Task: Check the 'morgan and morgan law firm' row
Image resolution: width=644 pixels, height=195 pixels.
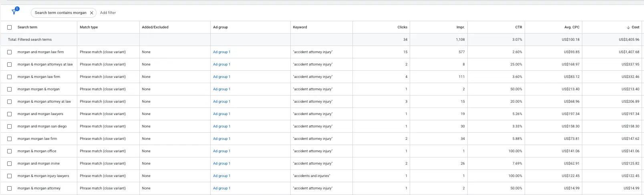Action: [10, 52]
